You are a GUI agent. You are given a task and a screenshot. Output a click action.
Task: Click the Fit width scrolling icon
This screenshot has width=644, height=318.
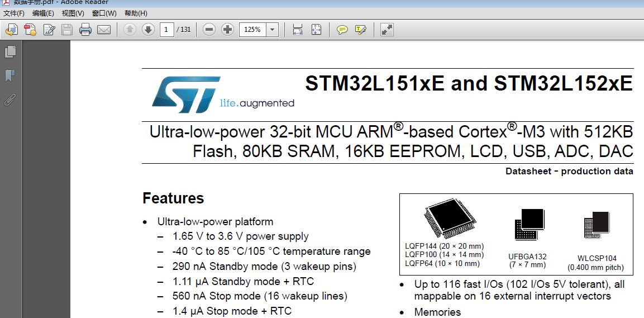[297, 30]
